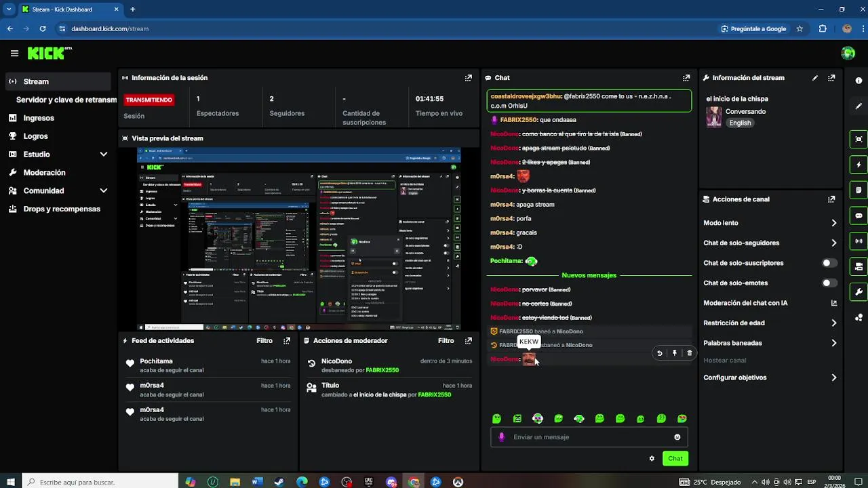Pop out the Acciones de canal panel
Screen dimensions: 868x488
[x=831, y=199]
